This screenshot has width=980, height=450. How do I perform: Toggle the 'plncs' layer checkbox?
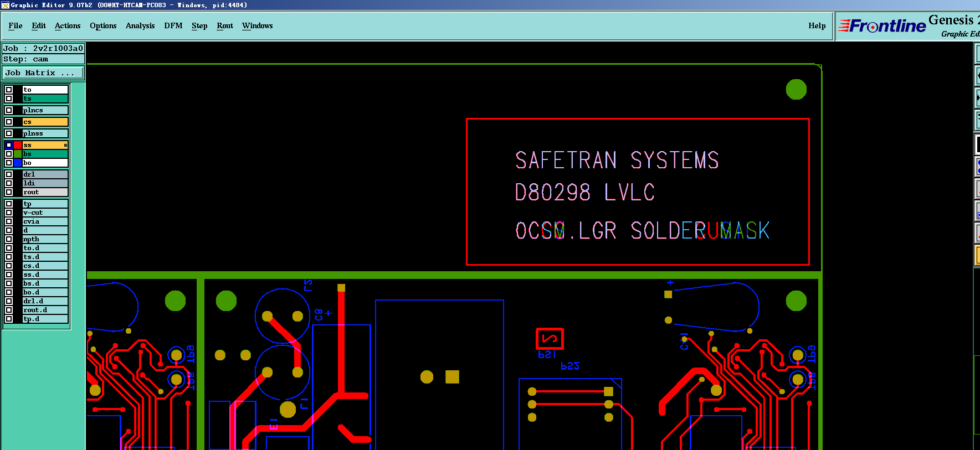tap(9, 110)
